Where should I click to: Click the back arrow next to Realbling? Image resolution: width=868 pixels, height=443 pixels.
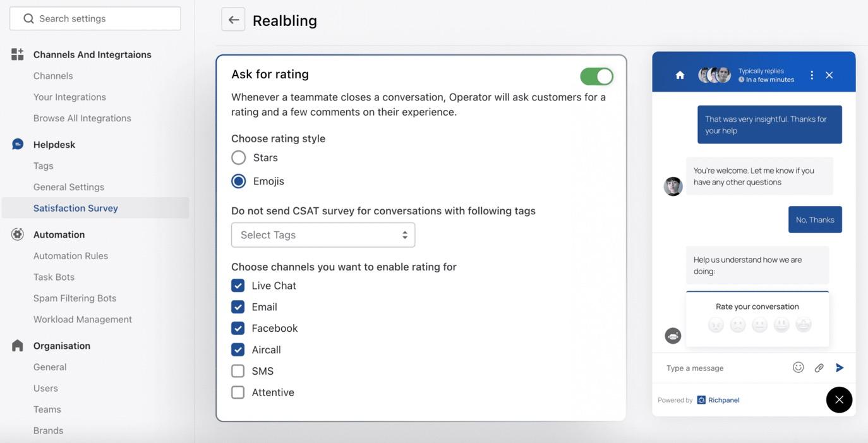[x=233, y=20]
